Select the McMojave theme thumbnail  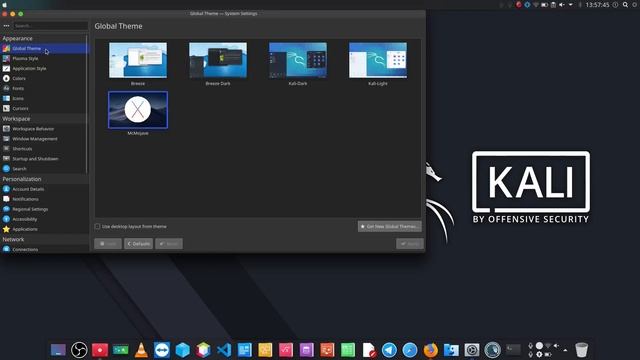tap(138, 110)
